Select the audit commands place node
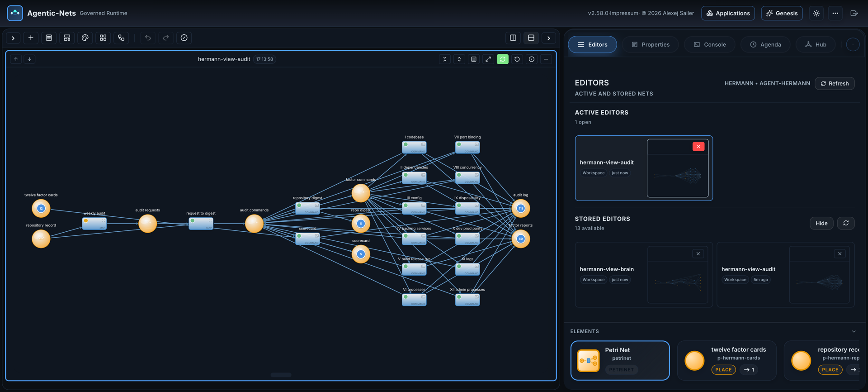The height and width of the screenshot is (392, 868). coord(254,223)
